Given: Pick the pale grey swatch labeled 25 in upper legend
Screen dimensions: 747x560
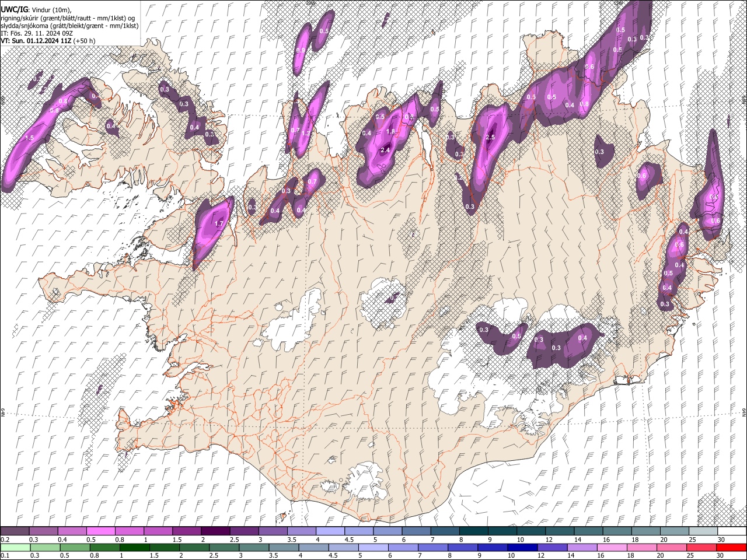Looking at the screenshot, I should click(703, 531).
